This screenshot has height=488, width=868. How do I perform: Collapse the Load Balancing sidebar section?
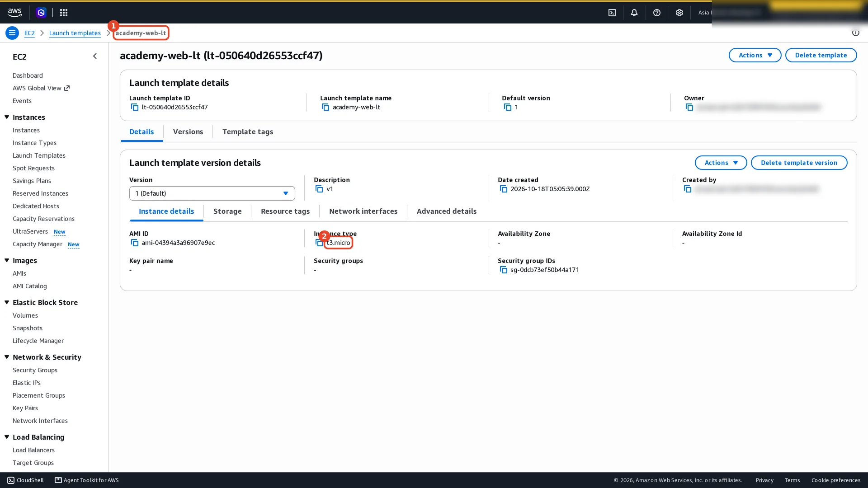[7, 437]
